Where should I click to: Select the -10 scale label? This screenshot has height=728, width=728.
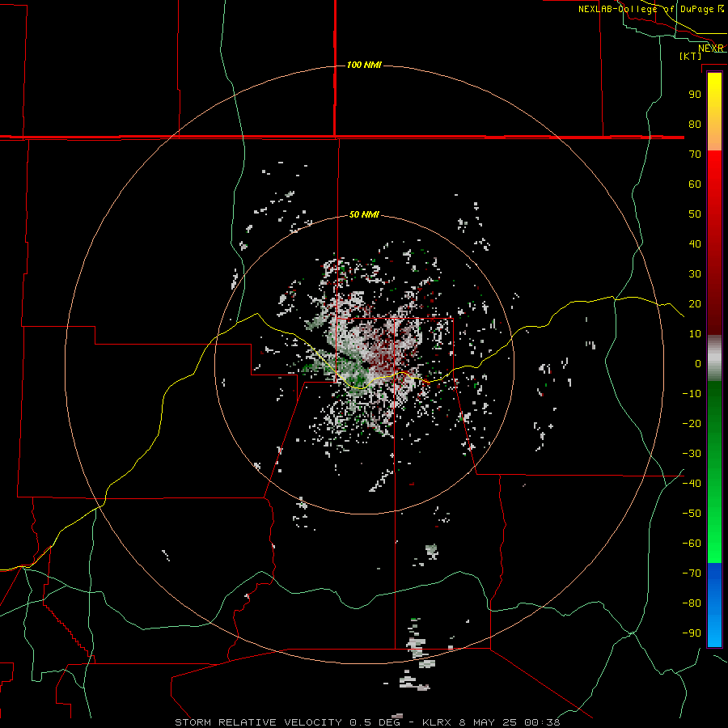tap(692, 394)
